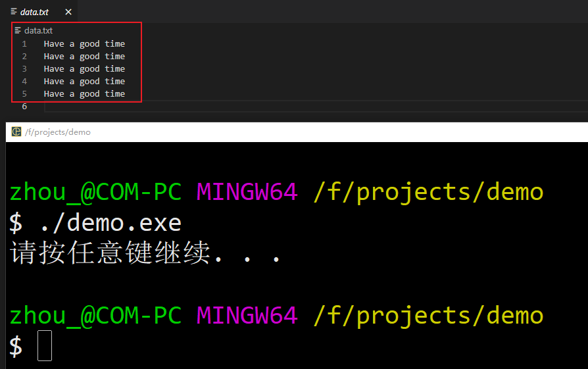The height and width of the screenshot is (369, 588).
Task: Select line number 1 in the editor gutter
Action: [x=24, y=44]
